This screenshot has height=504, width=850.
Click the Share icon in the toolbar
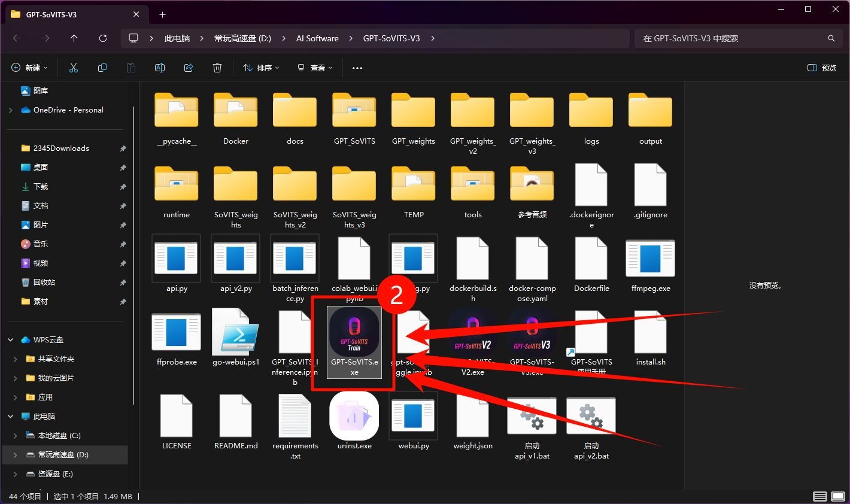[x=188, y=67]
